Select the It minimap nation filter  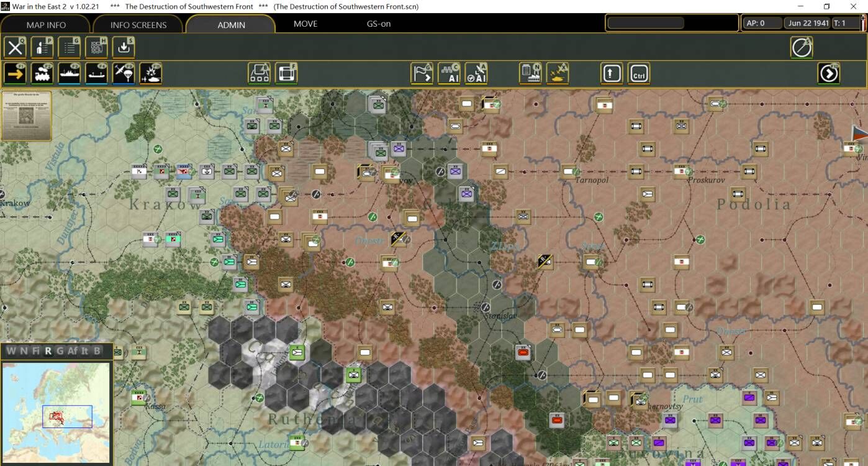[x=85, y=350]
